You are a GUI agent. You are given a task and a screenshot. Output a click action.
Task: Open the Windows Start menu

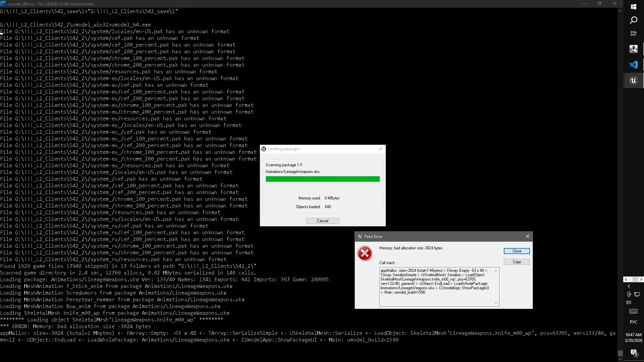(x=633, y=7)
